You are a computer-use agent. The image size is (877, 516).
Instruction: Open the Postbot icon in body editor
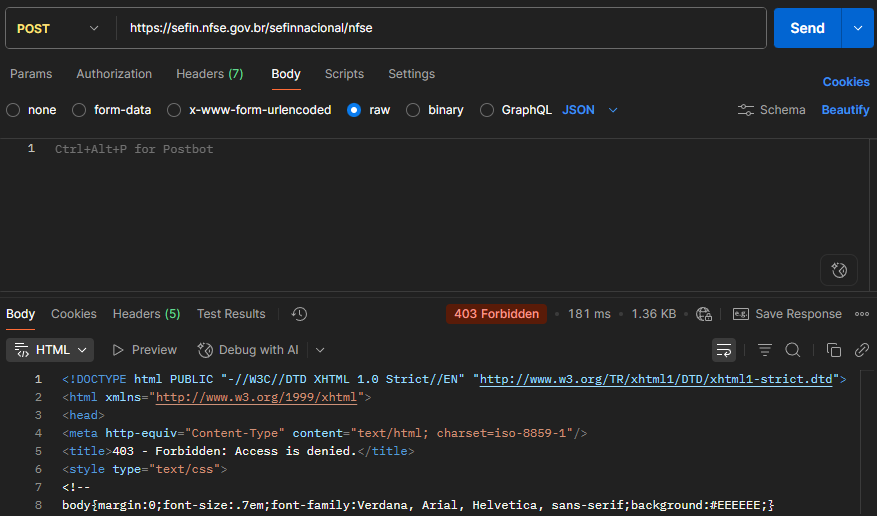coord(839,270)
